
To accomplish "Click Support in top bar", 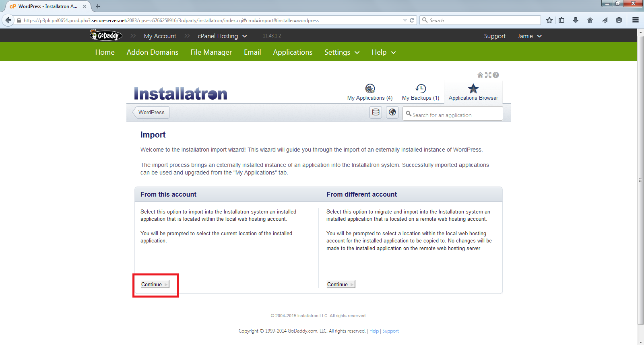I will tap(495, 36).
